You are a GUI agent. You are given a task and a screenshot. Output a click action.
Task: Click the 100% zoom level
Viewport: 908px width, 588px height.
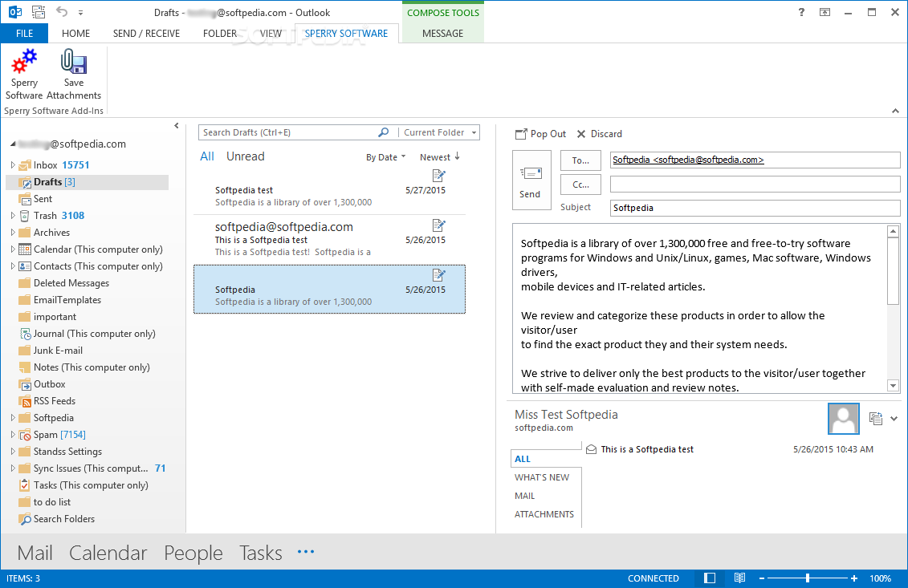pyautogui.click(x=880, y=578)
